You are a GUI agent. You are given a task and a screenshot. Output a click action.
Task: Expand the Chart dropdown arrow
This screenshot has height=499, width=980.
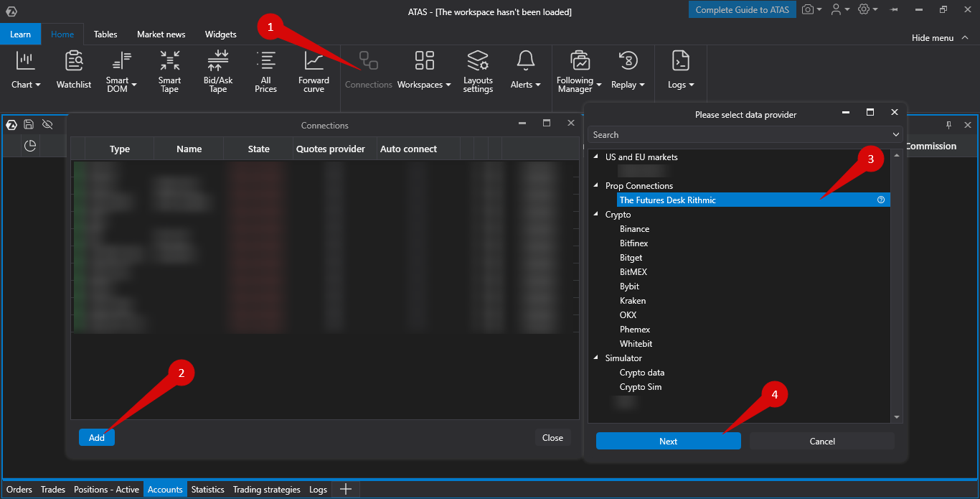coord(38,85)
